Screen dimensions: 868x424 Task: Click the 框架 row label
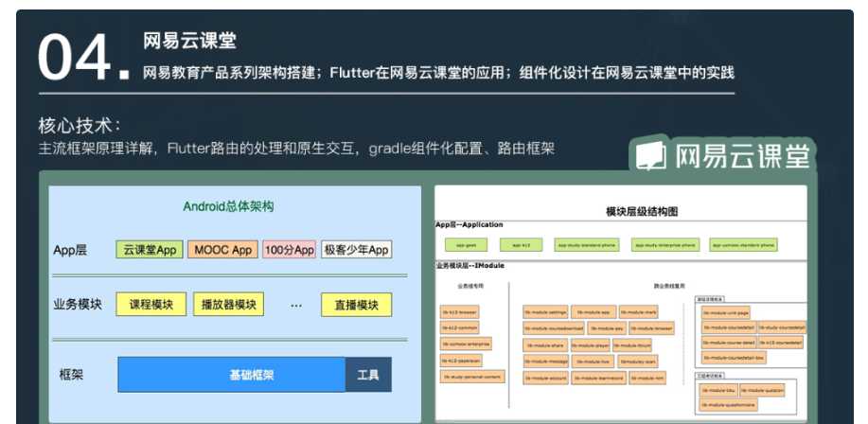pos(71,375)
